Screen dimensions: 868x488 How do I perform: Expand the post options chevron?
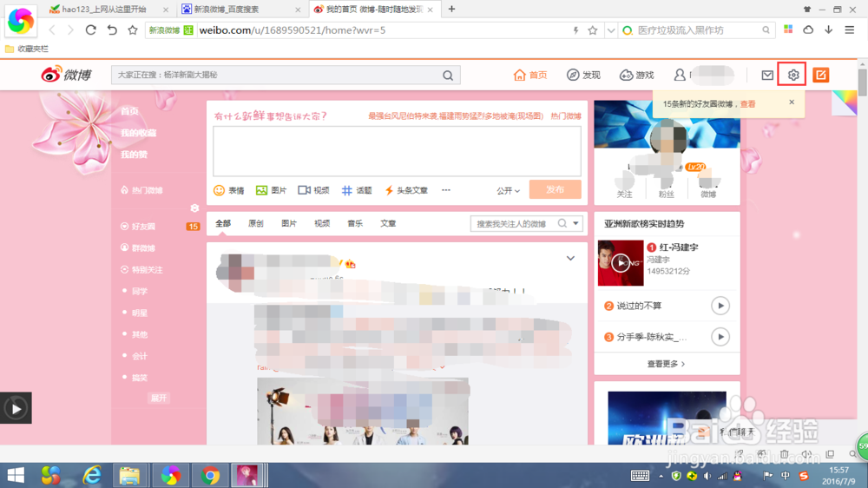point(570,258)
